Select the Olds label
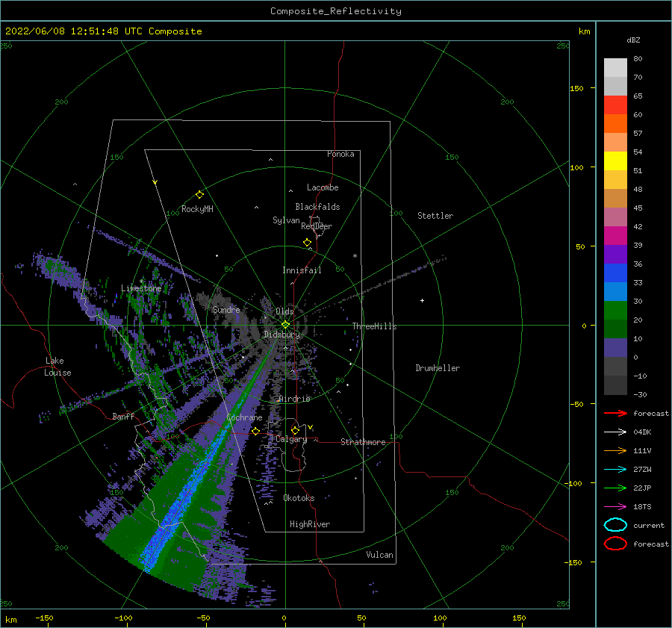The image size is (672, 628). coord(284,311)
